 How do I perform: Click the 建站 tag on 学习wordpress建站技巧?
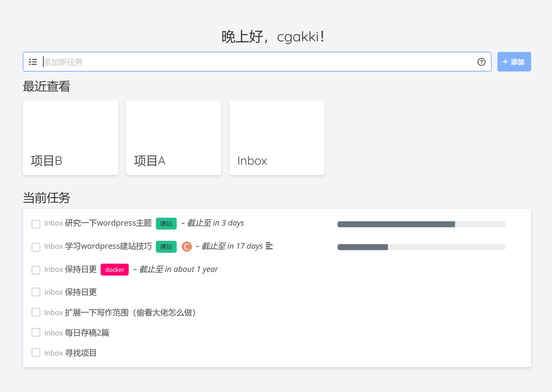coord(166,247)
